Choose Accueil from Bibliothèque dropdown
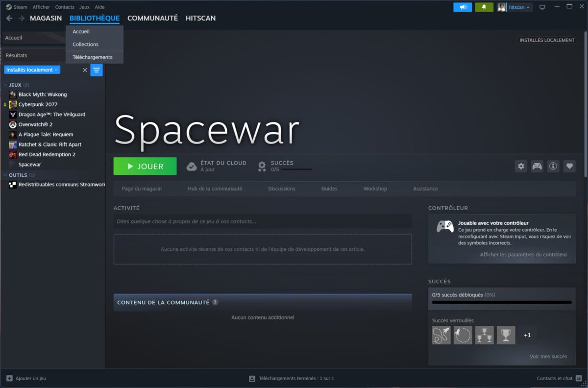The height and width of the screenshot is (388, 588). click(95, 31)
